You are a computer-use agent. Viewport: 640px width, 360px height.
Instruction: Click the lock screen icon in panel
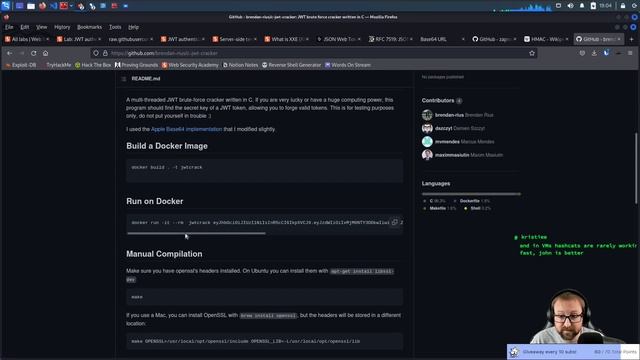pyautogui.click(x=623, y=6)
